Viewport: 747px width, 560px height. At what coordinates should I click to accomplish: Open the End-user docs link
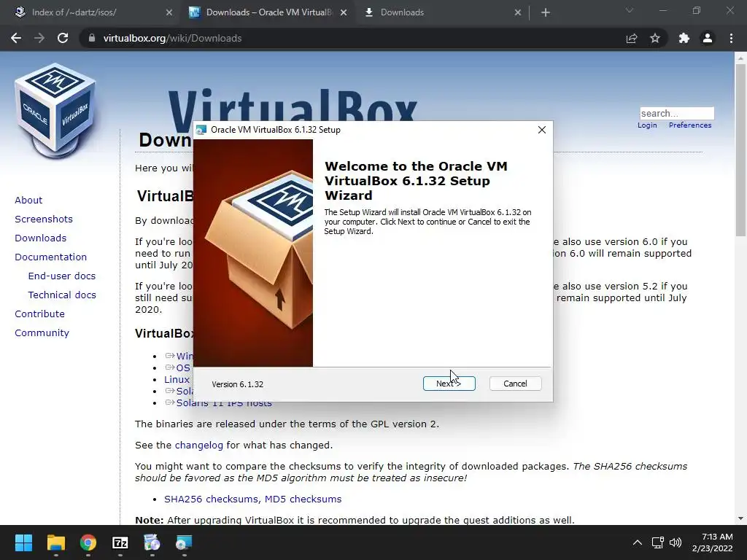[x=62, y=276]
